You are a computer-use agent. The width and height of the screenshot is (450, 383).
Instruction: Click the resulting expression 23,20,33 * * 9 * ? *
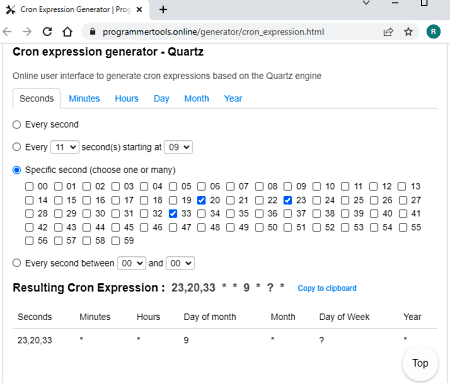click(x=228, y=287)
